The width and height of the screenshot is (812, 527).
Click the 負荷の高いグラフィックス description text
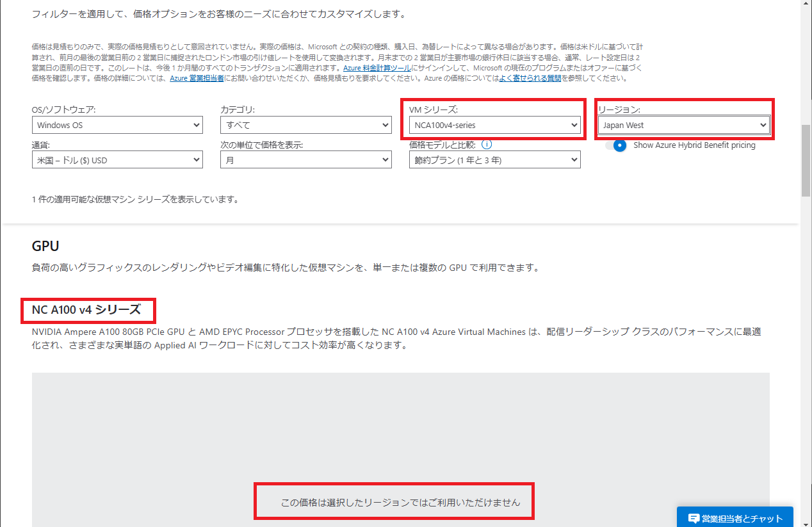tap(286, 267)
